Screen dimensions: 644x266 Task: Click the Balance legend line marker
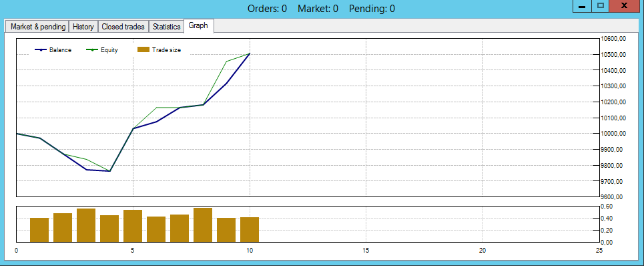click(x=41, y=50)
